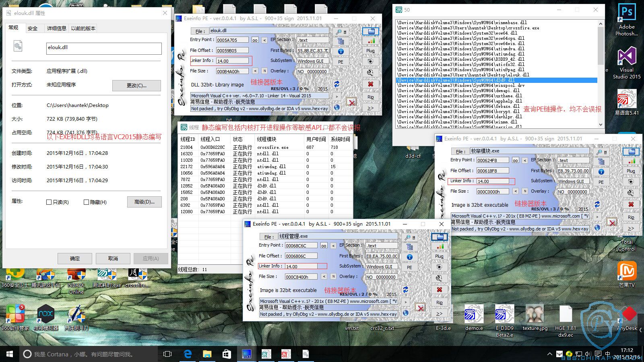Open Adobe Photoshop desktop shortcut
The image size is (644, 362).
[627, 19]
